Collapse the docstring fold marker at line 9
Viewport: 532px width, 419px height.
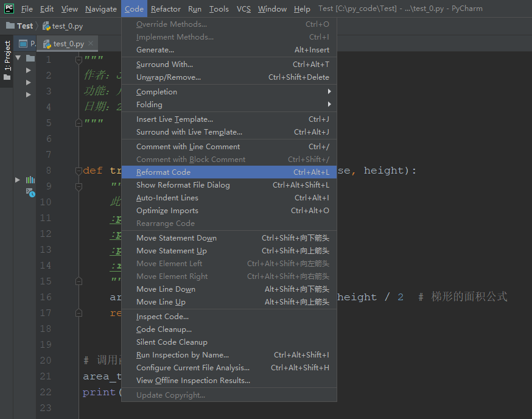(79, 186)
